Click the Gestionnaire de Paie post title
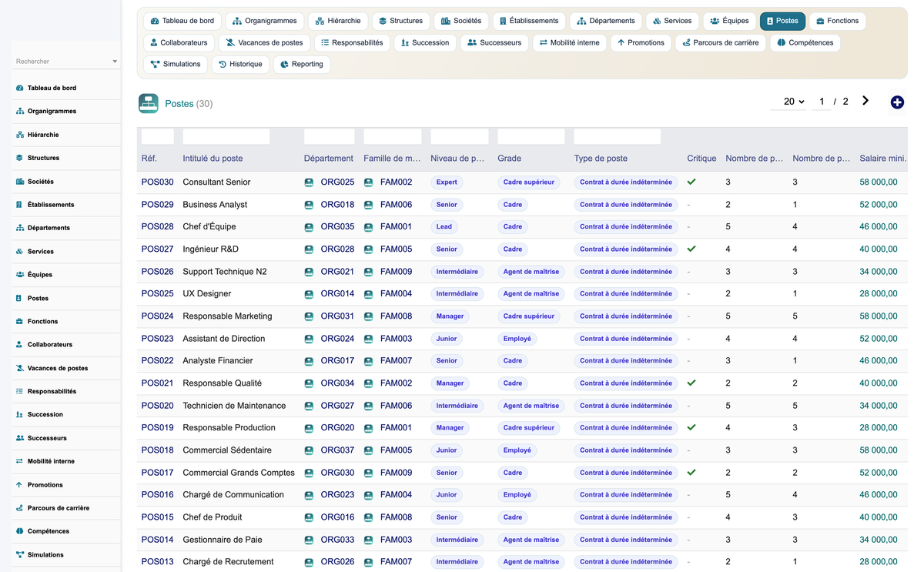The height and width of the screenshot is (572, 924). 223,540
